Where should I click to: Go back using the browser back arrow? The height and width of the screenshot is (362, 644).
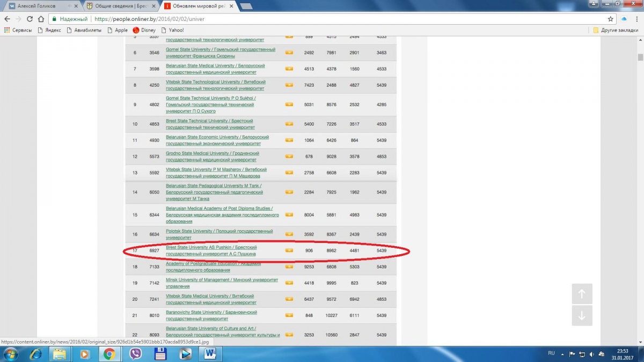tap(6, 19)
